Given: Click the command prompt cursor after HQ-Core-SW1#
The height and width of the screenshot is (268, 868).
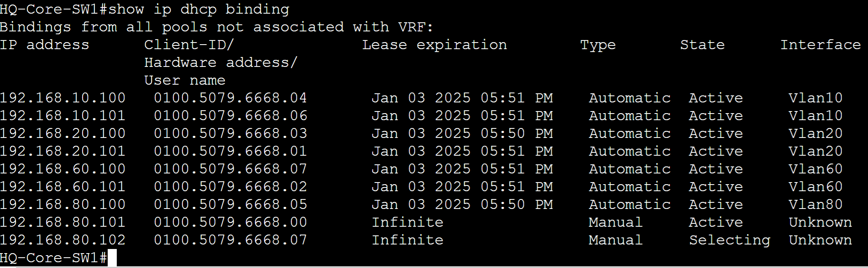Looking at the screenshot, I should 112,258.
